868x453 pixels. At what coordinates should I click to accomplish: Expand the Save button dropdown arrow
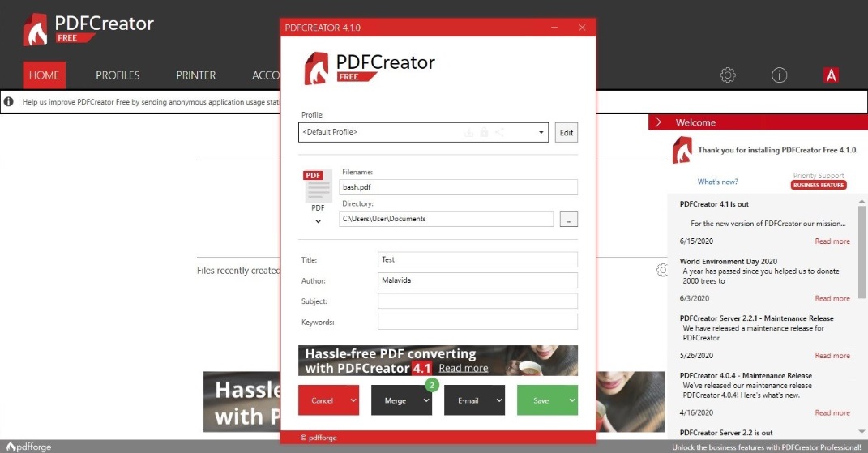pyautogui.click(x=572, y=400)
